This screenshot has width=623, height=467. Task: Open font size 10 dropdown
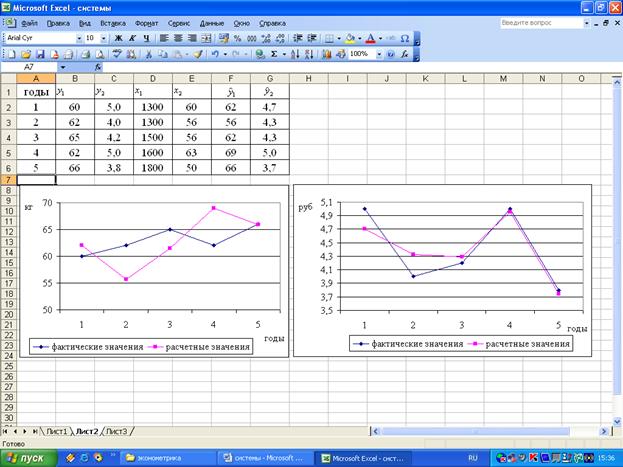[x=104, y=38]
